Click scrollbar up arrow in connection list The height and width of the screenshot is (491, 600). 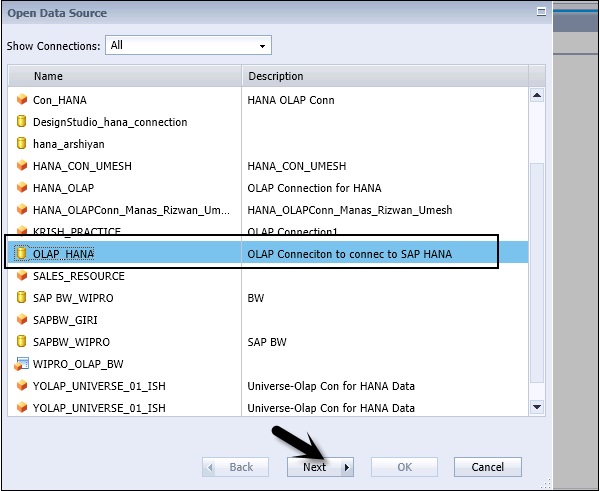537,96
